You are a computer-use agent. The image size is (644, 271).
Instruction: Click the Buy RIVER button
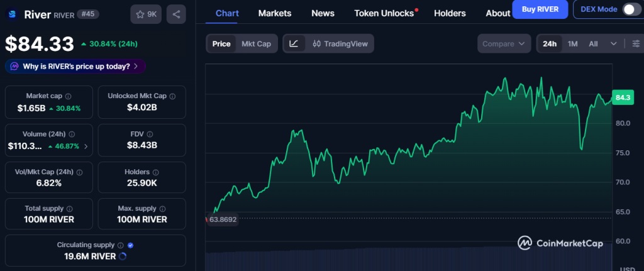pyautogui.click(x=540, y=9)
